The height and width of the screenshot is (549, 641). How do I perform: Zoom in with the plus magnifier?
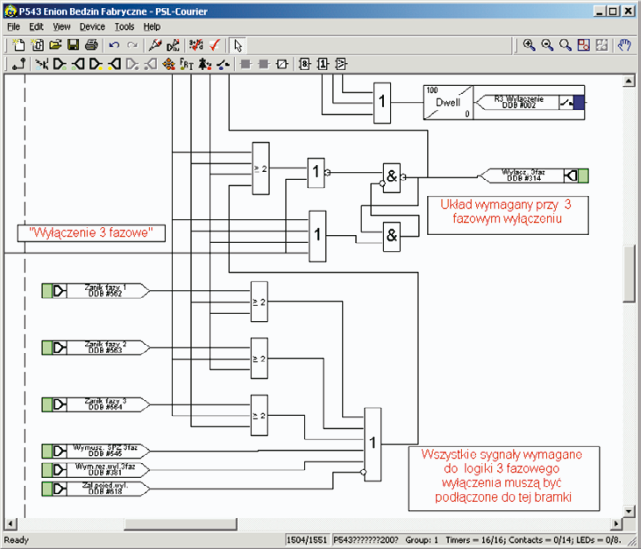(x=529, y=45)
